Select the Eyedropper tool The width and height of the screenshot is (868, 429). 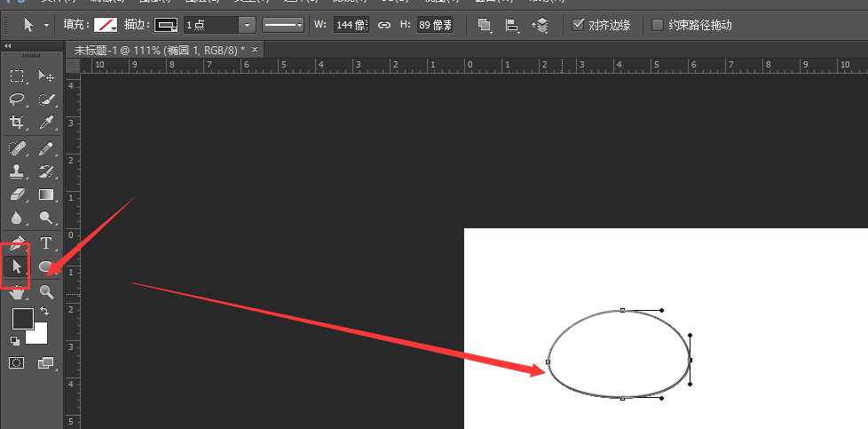tap(46, 123)
